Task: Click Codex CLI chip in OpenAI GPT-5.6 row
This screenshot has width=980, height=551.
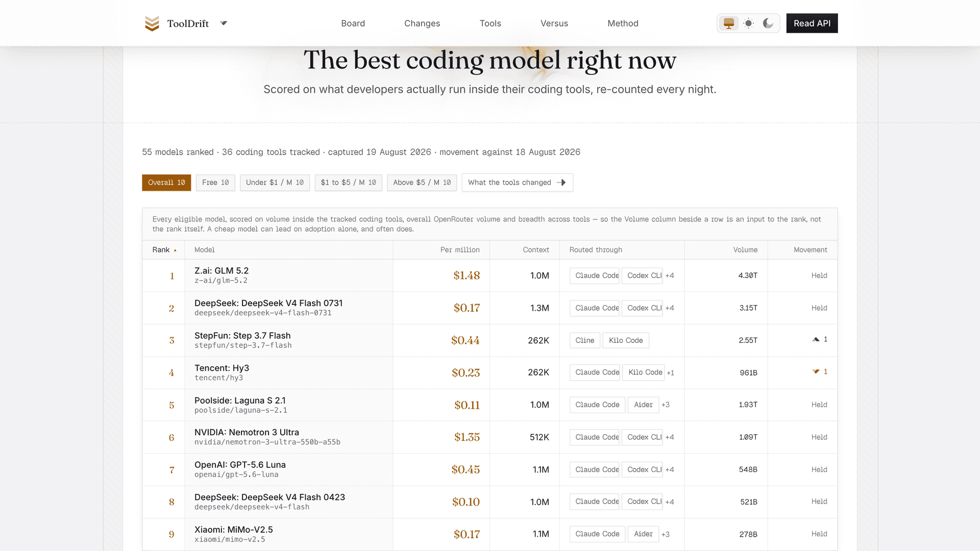Action: coord(642,469)
